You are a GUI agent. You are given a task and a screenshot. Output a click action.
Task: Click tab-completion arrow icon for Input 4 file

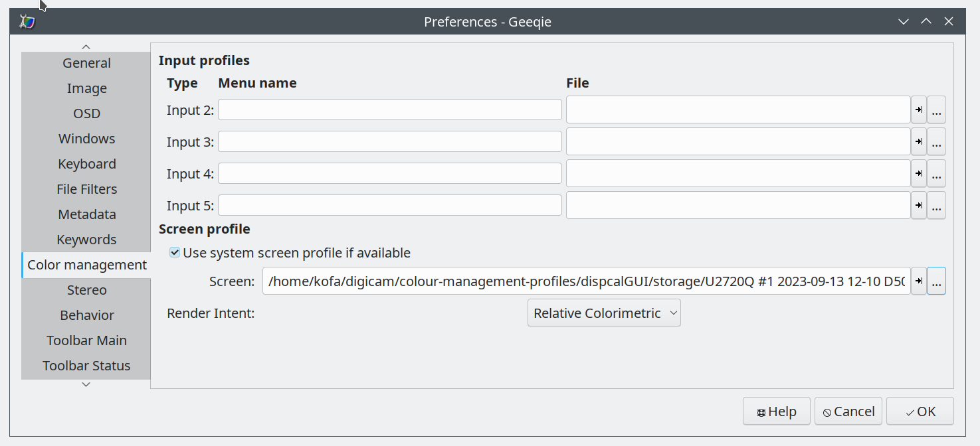pos(918,173)
